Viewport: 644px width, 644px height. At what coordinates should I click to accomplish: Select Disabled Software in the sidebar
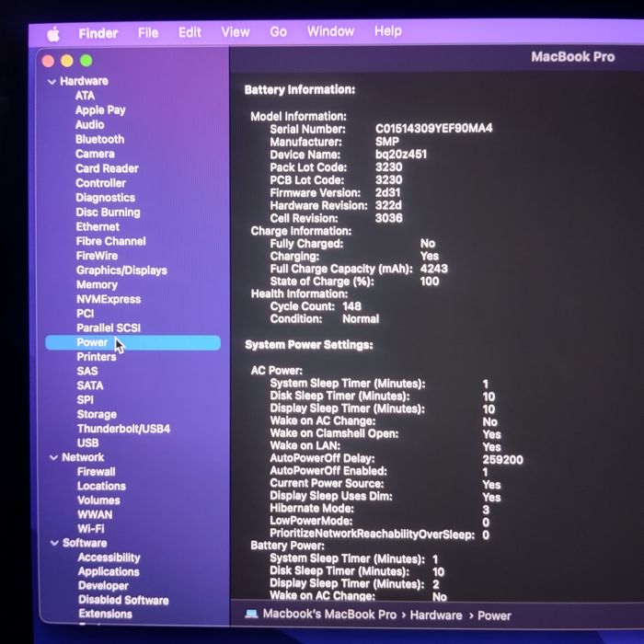point(123,600)
